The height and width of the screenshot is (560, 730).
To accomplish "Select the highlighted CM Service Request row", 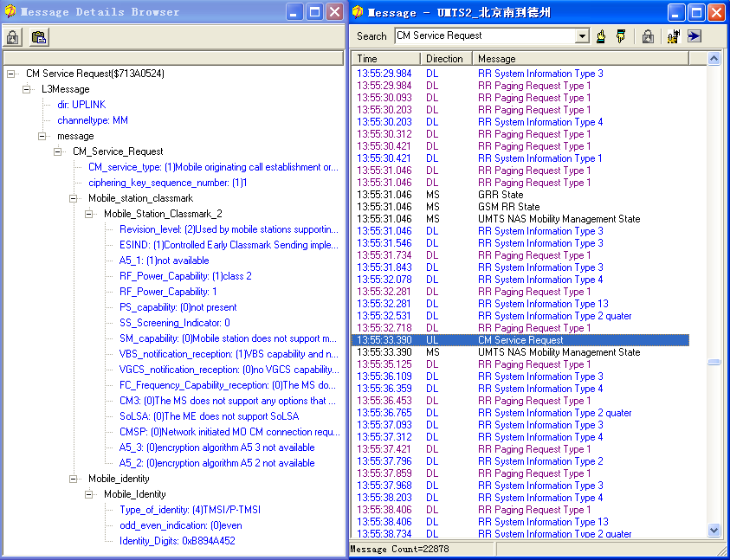I will click(520, 340).
